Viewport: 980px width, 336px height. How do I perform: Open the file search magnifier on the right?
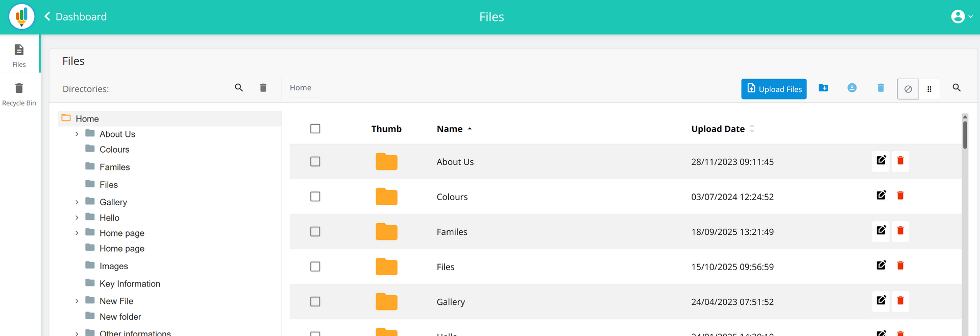click(957, 88)
